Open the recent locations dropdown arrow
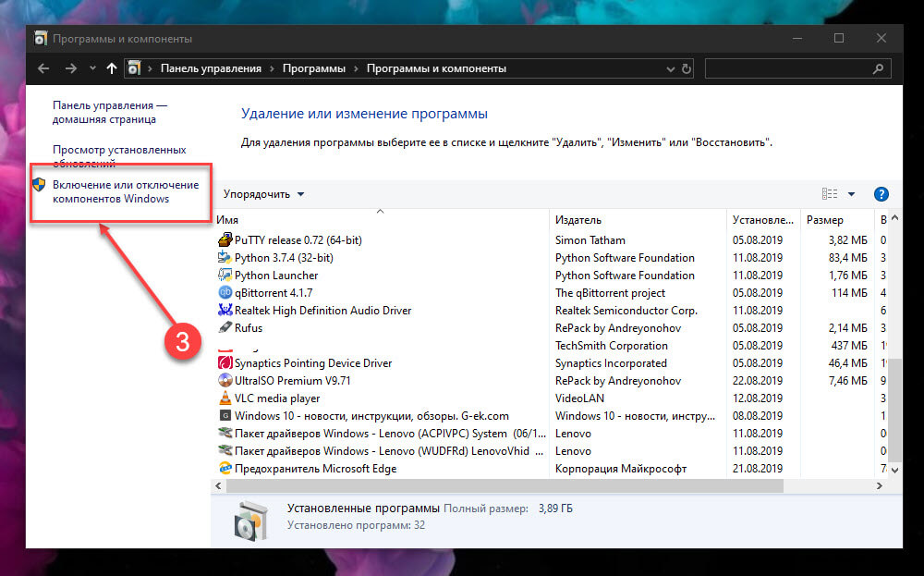The height and width of the screenshot is (576, 924). coord(92,68)
